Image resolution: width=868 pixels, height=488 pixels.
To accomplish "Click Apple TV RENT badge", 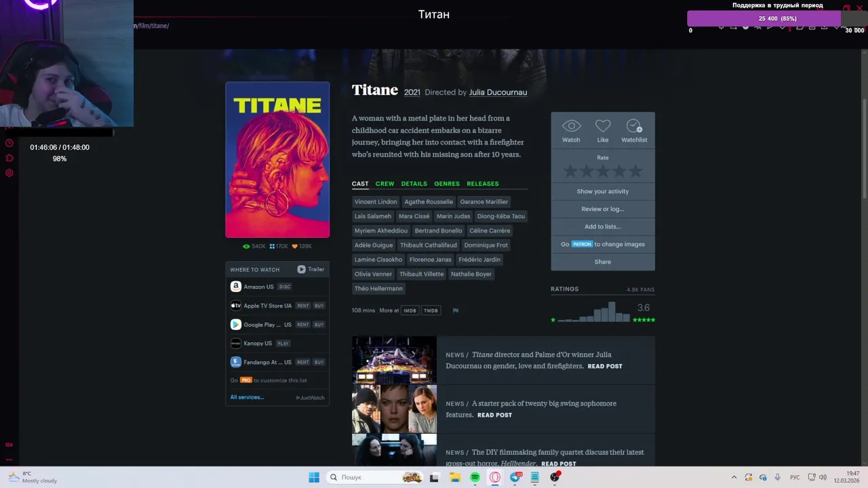I will [303, 306].
